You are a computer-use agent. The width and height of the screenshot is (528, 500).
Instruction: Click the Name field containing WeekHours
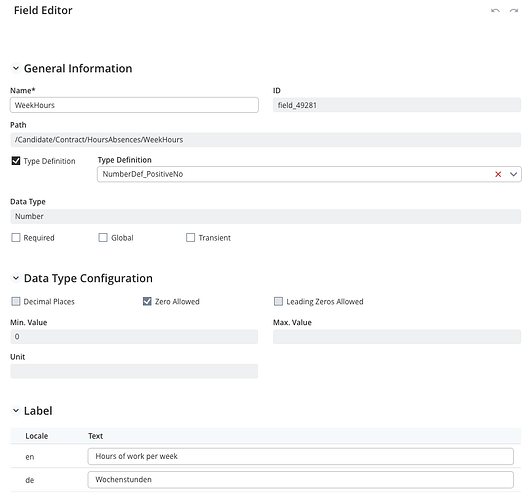(x=134, y=105)
